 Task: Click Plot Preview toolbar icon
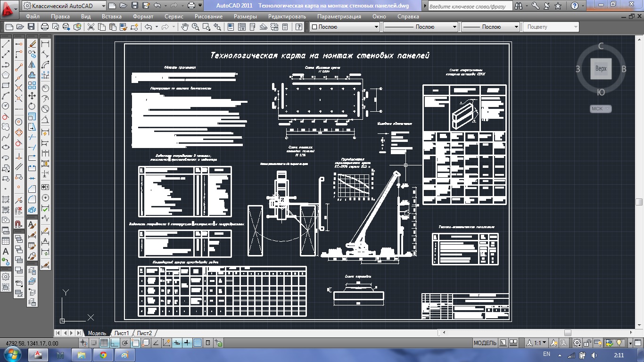(x=55, y=27)
